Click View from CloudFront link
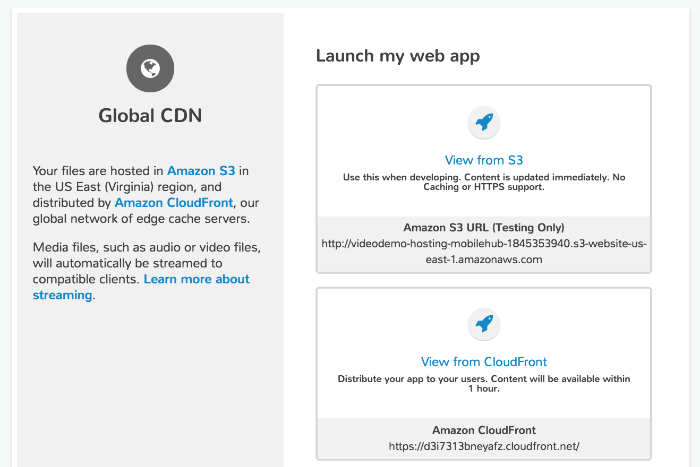Image resolution: width=700 pixels, height=467 pixels. (484, 362)
